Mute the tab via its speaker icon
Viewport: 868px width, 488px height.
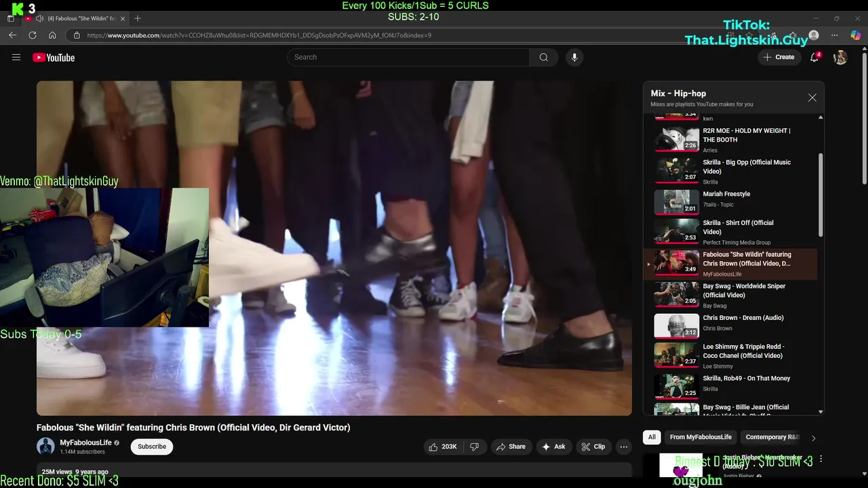coord(39,18)
